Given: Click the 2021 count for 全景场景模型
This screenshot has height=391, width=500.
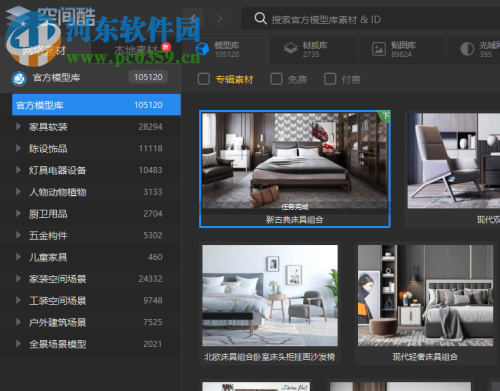Looking at the screenshot, I should click(153, 344).
